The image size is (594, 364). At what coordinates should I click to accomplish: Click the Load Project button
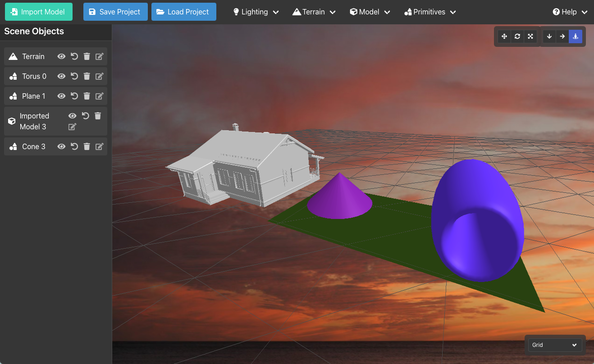(184, 12)
